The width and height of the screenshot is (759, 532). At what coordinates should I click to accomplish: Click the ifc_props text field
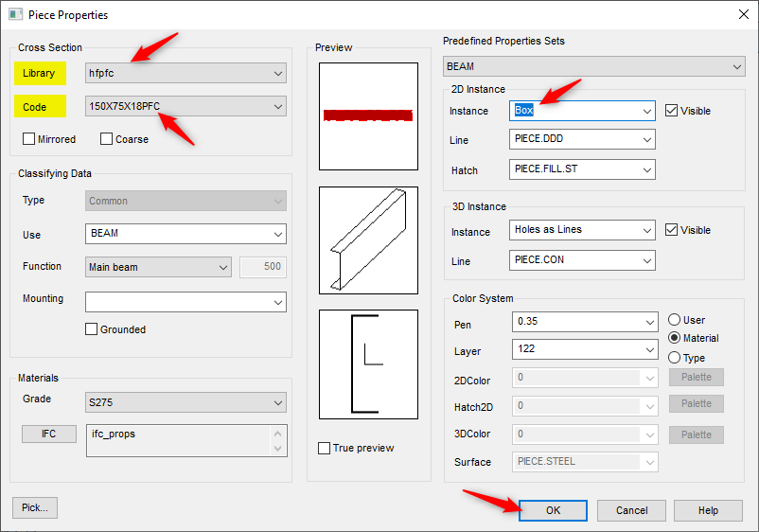pos(178,439)
